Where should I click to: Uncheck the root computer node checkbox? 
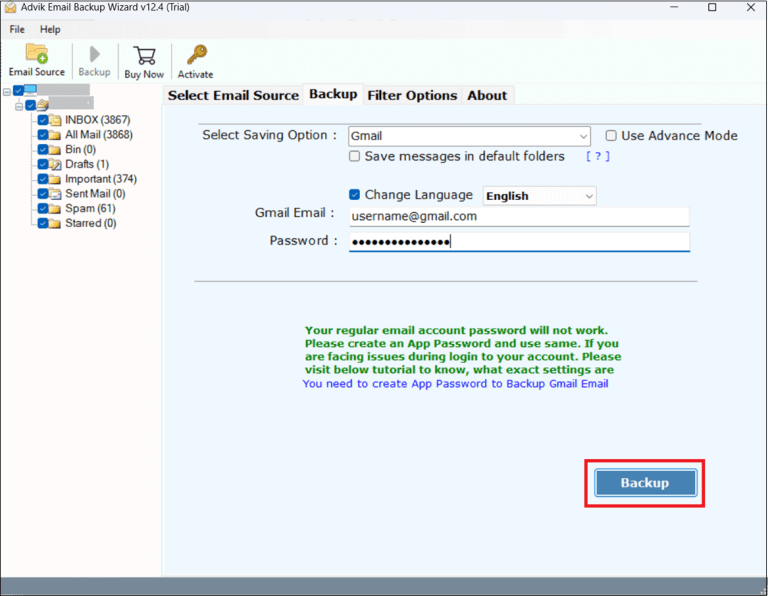coord(18,91)
